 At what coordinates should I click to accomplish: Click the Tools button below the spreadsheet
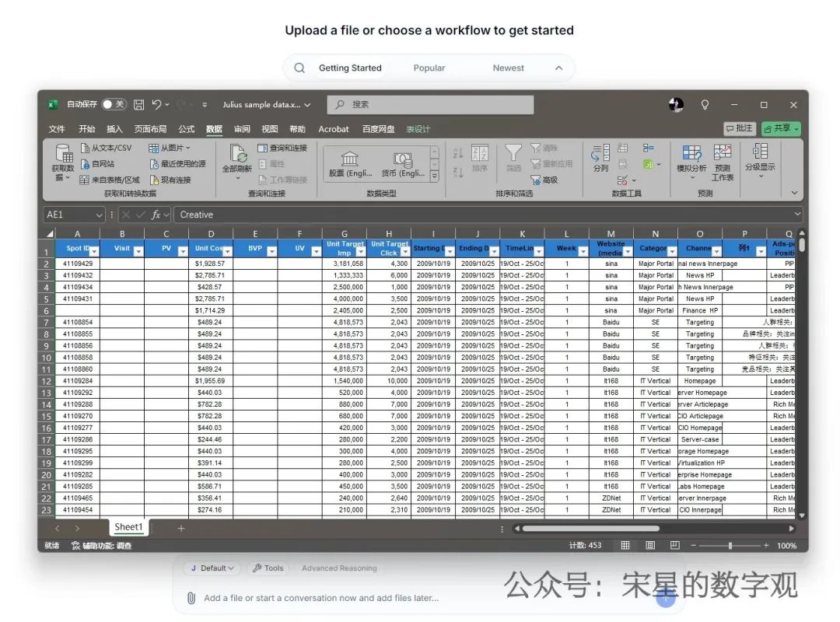268,568
